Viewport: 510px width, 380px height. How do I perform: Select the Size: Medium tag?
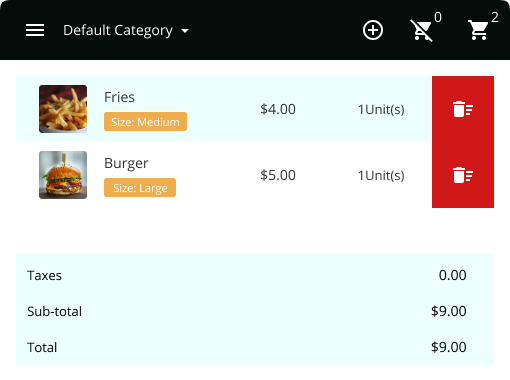145,122
